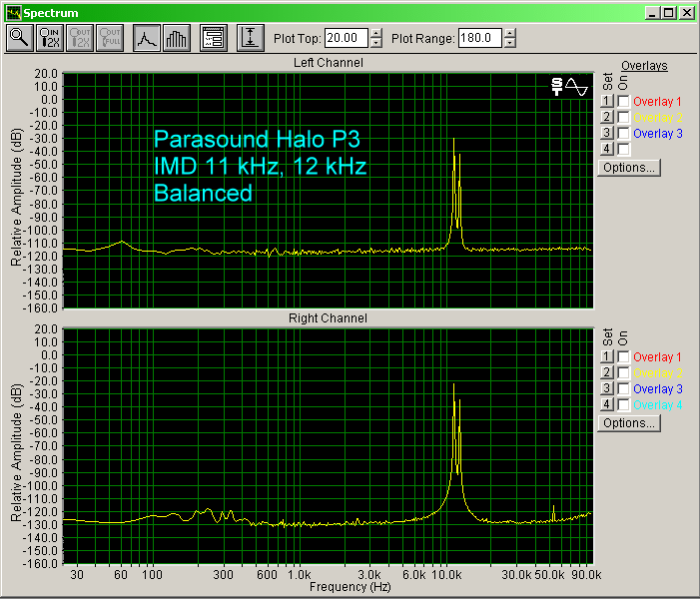
Task: Click the magnifier zoom tool icon
Action: (20, 38)
